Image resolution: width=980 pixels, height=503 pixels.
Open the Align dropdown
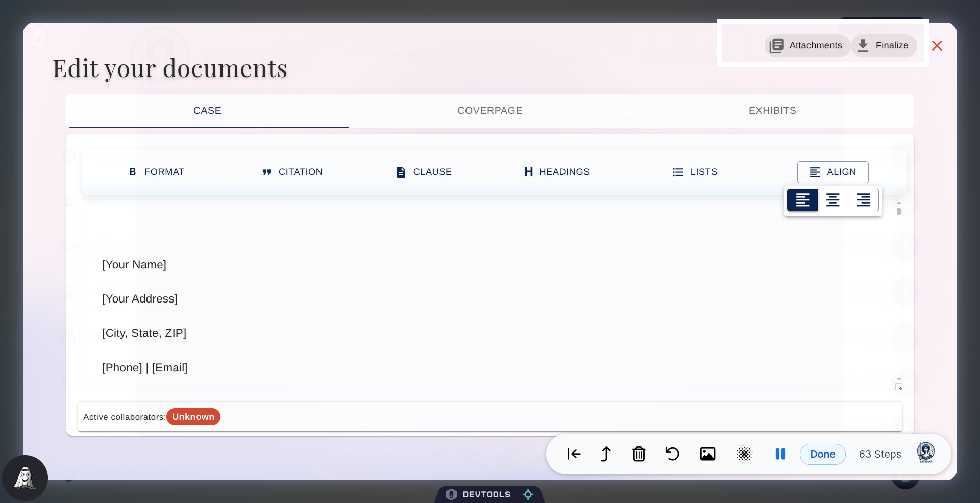point(832,172)
